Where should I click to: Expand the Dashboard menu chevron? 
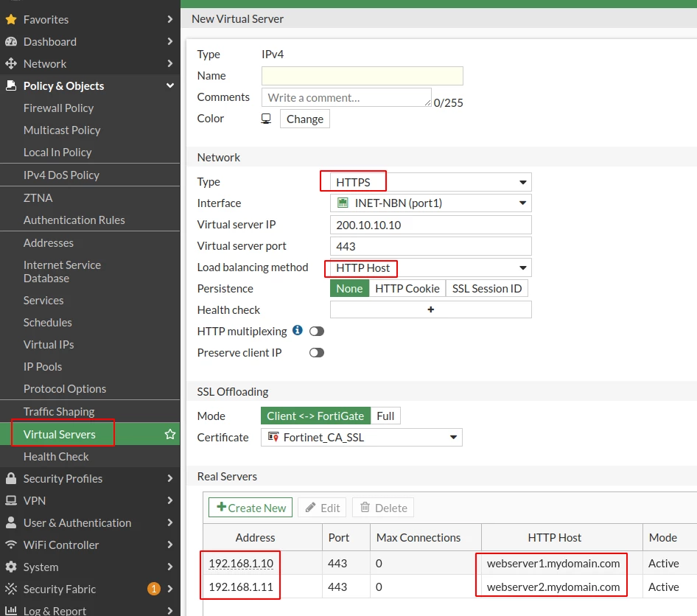tap(169, 41)
